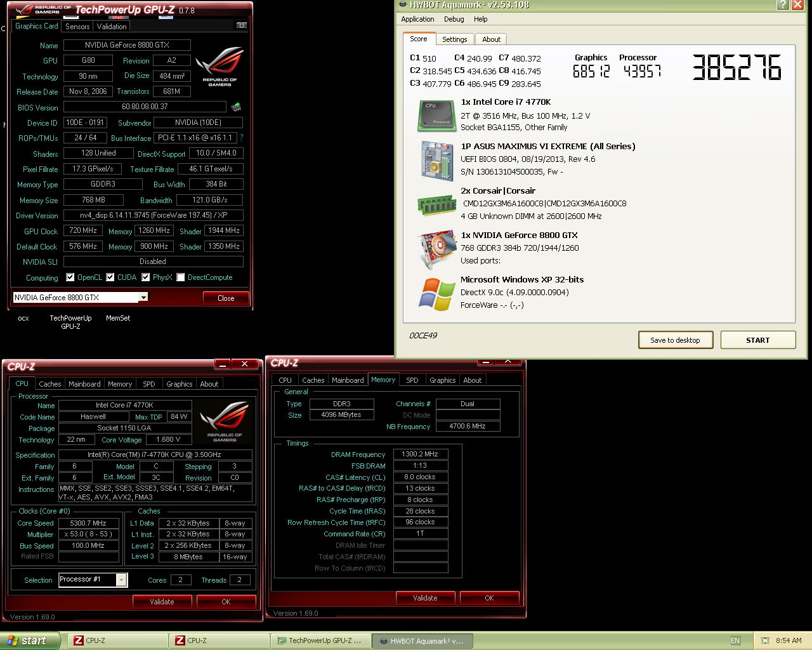The width and height of the screenshot is (812, 650).
Task: Click the 00CE49 code in Aquamark
Action: [x=423, y=336]
